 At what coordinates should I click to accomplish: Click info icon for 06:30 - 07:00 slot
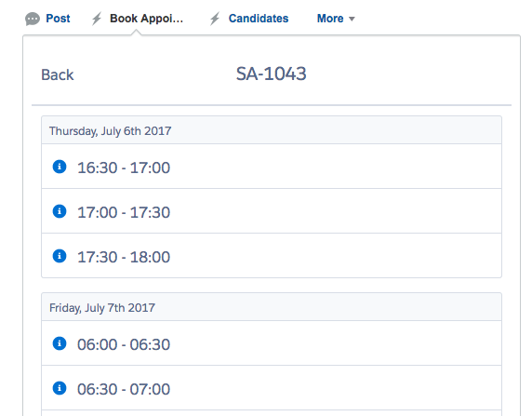point(60,388)
